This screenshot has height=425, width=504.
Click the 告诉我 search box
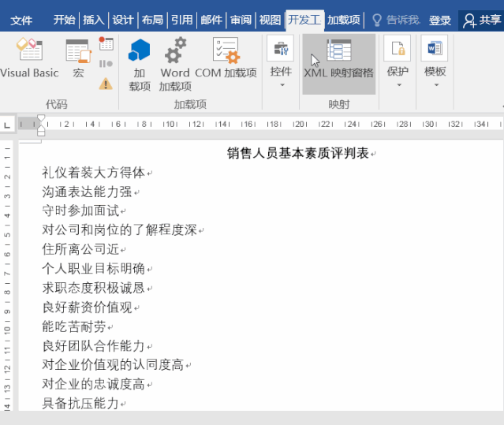tap(396, 20)
